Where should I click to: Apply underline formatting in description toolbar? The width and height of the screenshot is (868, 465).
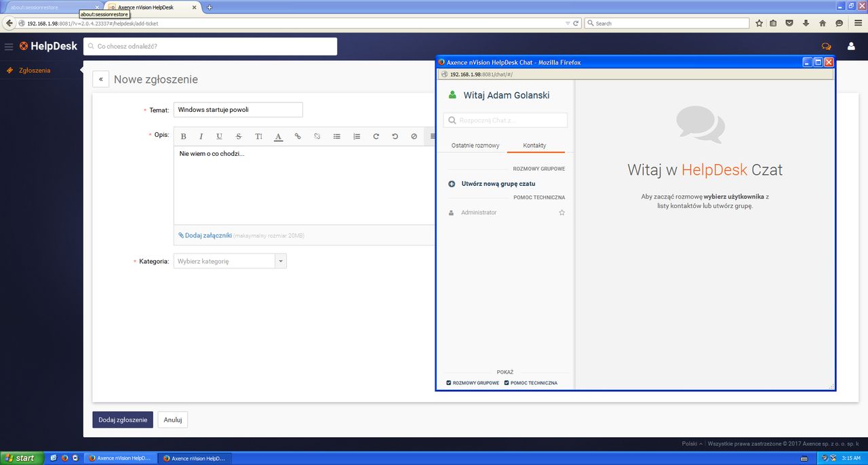[x=219, y=136]
